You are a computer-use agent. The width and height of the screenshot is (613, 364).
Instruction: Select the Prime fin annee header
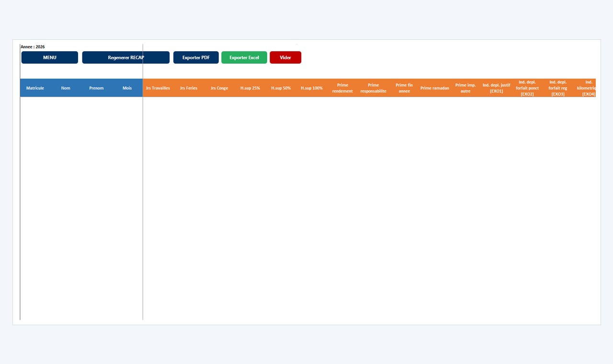(x=404, y=88)
